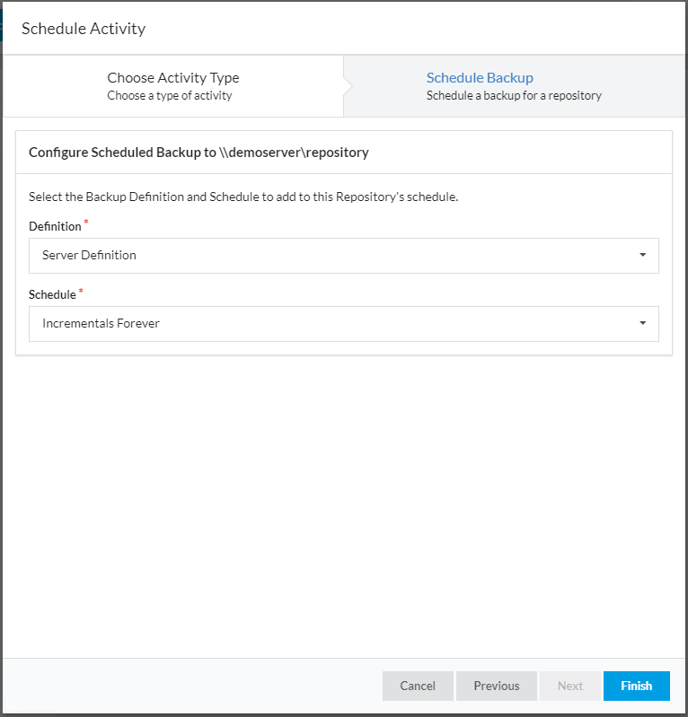Viewport: 688px width, 717px height.
Task: Click the Incrementals Forever schedule field
Action: [344, 324]
